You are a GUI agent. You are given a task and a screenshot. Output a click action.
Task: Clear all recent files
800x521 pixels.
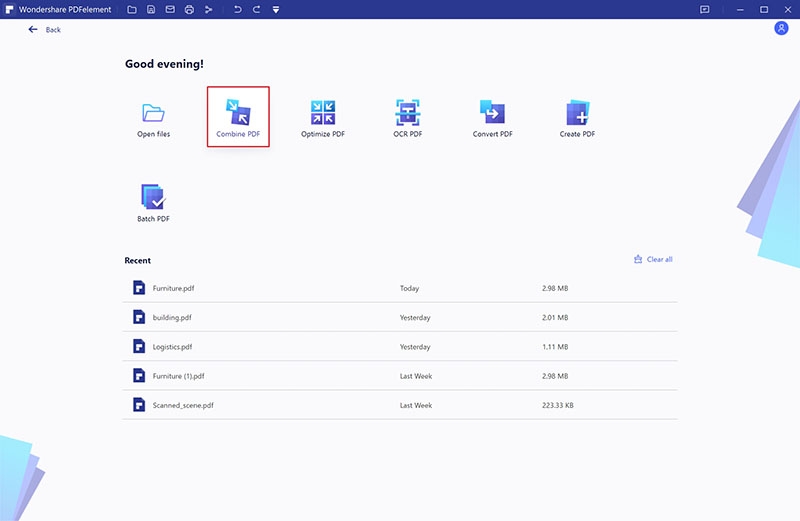pyautogui.click(x=653, y=259)
